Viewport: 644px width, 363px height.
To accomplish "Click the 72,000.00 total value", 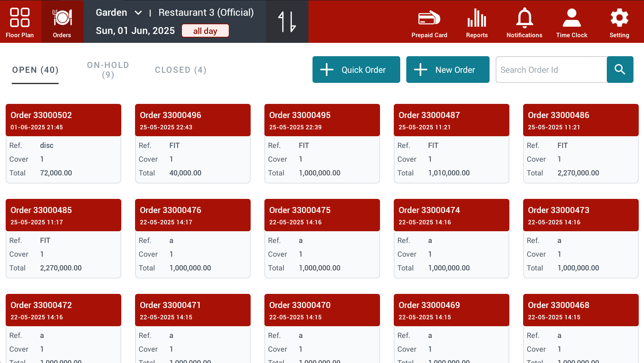I will [x=56, y=173].
